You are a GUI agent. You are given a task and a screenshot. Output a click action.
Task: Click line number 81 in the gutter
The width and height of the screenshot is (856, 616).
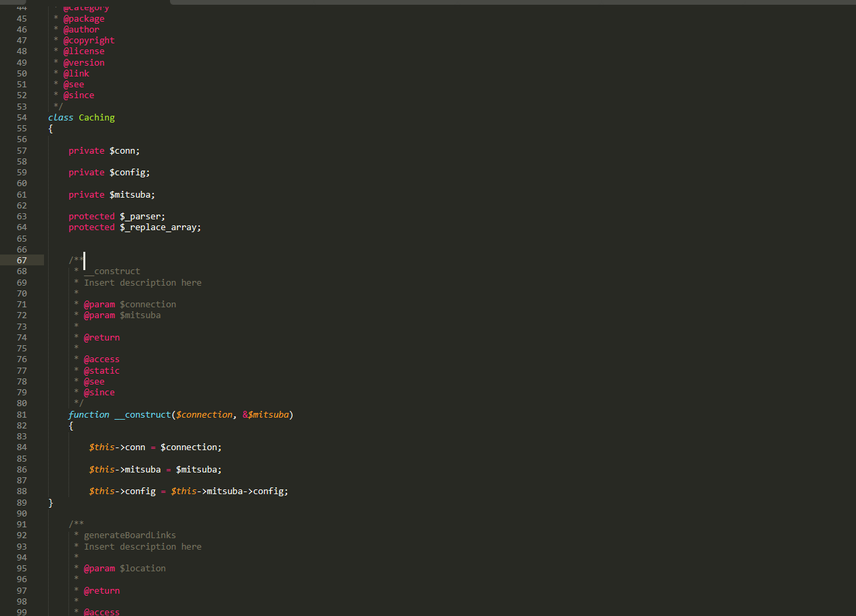[22, 415]
